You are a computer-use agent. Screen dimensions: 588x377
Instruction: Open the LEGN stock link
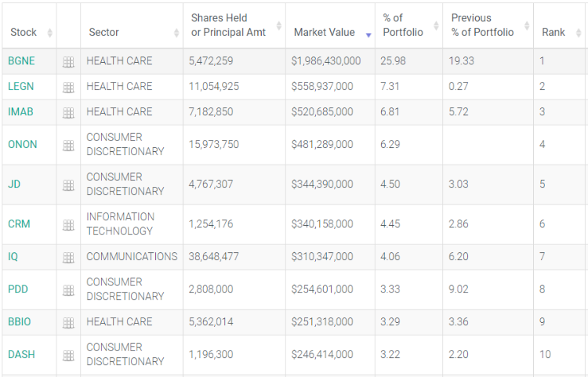point(21,86)
